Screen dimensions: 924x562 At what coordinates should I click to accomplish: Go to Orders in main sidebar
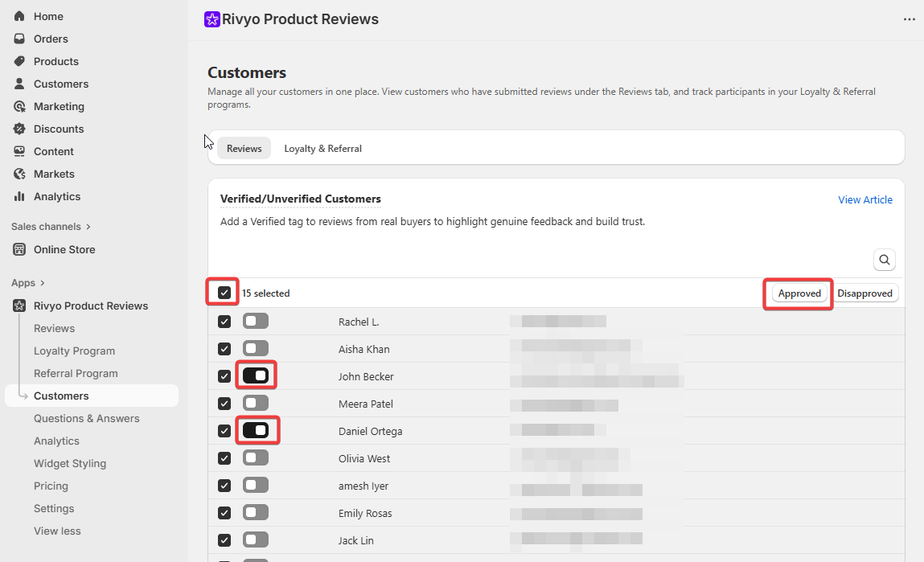pyautogui.click(x=51, y=39)
